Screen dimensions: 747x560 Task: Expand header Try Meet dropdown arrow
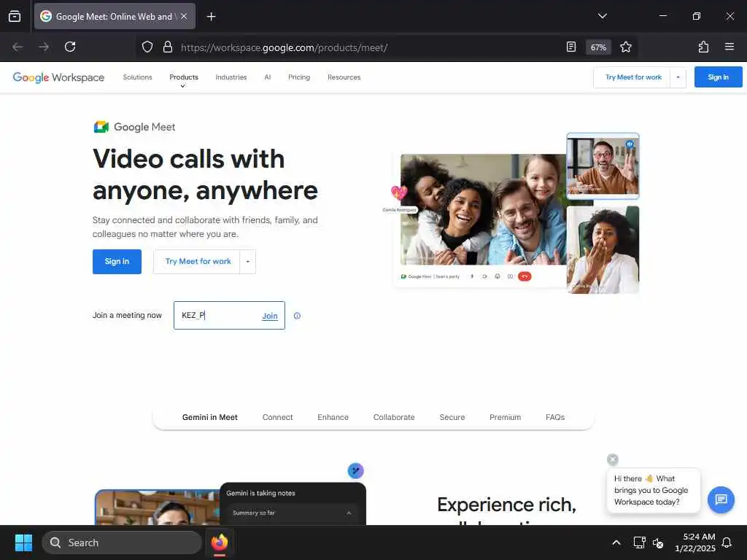pyautogui.click(x=678, y=77)
